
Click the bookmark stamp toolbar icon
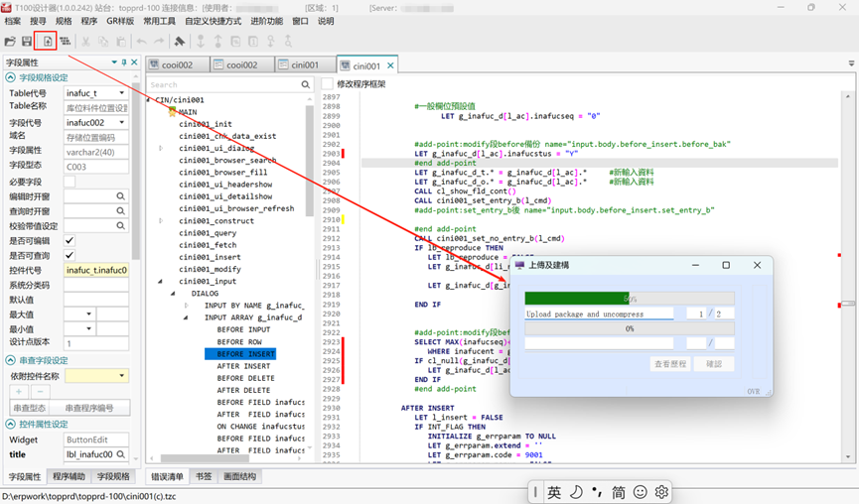coord(179,41)
